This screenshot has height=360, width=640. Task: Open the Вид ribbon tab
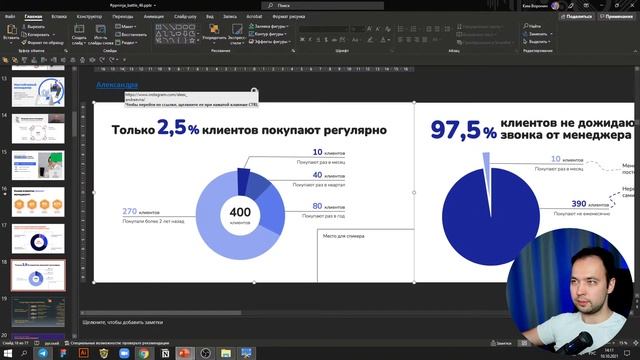(209, 17)
